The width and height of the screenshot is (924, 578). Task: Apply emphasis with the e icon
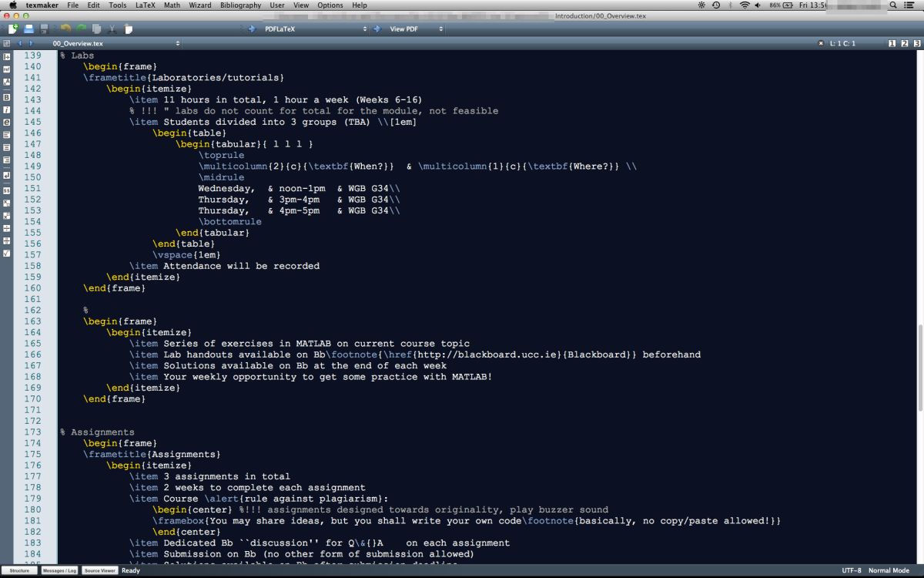(x=6, y=122)
